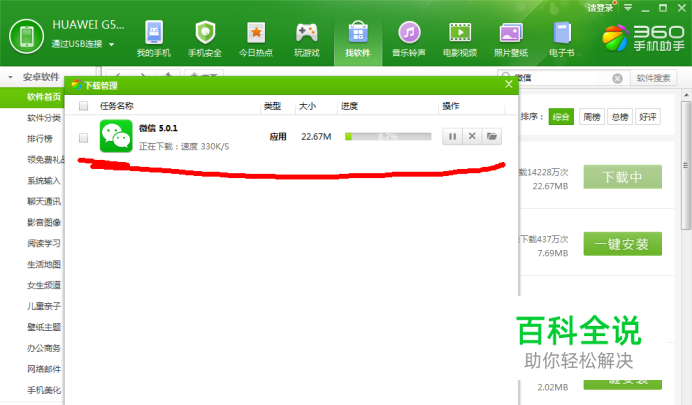Sort results by 好评
This screenshot has width=692, height=405.
[648, 117]
